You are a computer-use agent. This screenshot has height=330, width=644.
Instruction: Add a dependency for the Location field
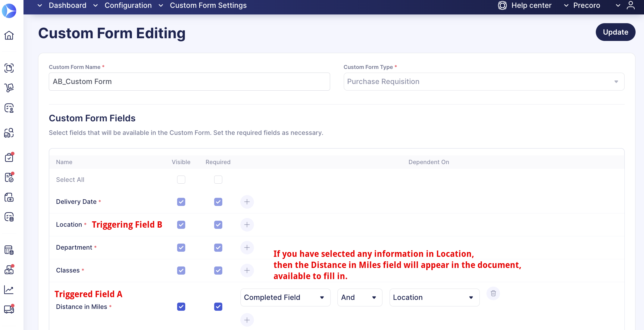(247, 225)
